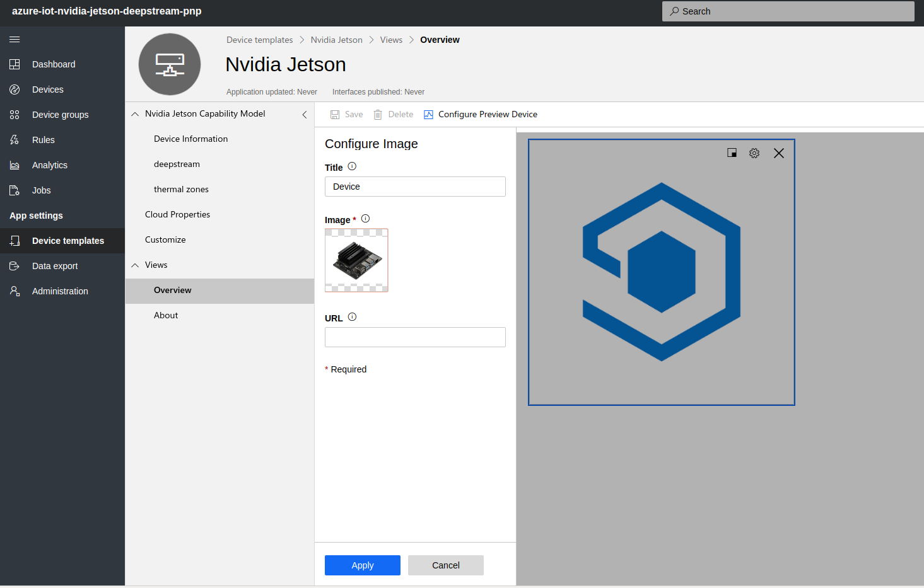Edit the Title field containing Device
Screen dimensions: 924x588
coord(415,187)
